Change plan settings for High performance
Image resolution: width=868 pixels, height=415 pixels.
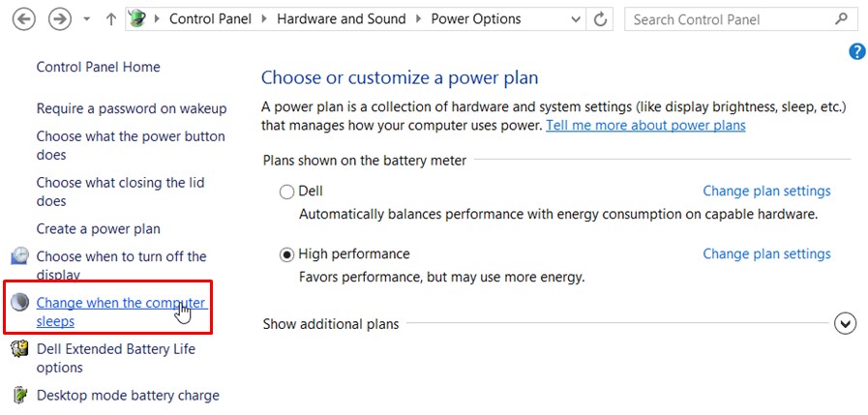tap(766, 254)
